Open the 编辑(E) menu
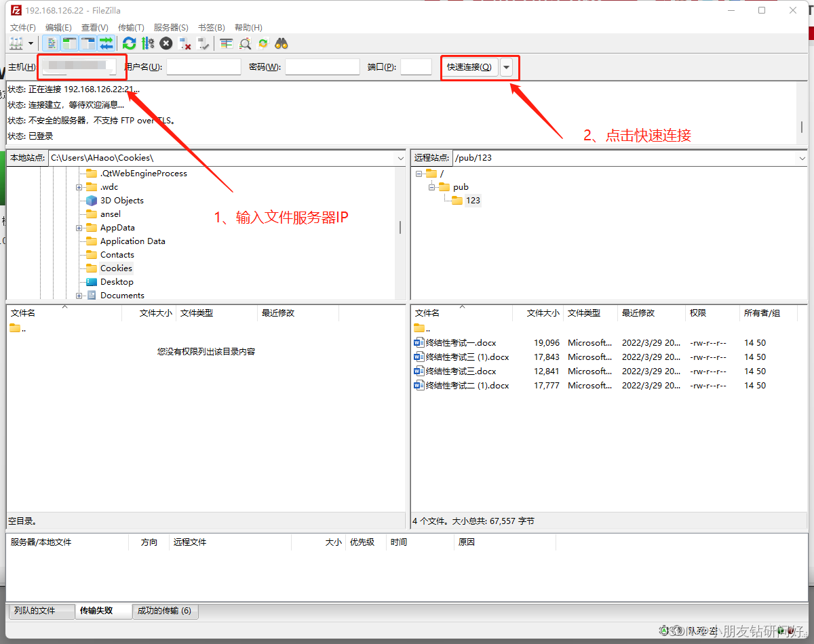Image resolution: width=814 pixels, height=644 pixels. click(x=58, y=27)
